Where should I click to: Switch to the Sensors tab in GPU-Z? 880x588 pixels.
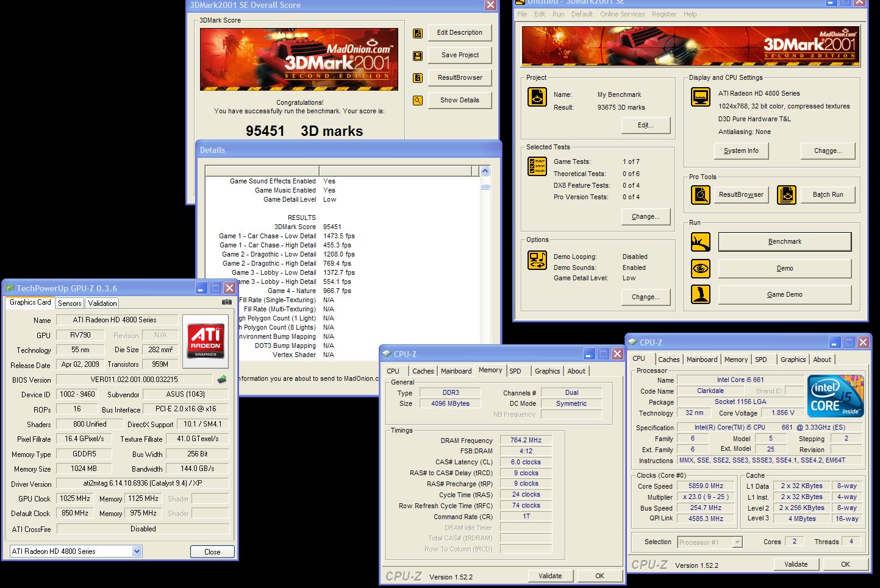(x=70, y=303)
